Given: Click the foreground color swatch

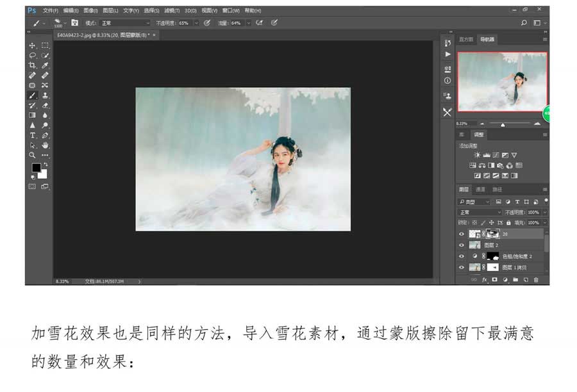Looking at the screenshot, I should pos(36,168).
